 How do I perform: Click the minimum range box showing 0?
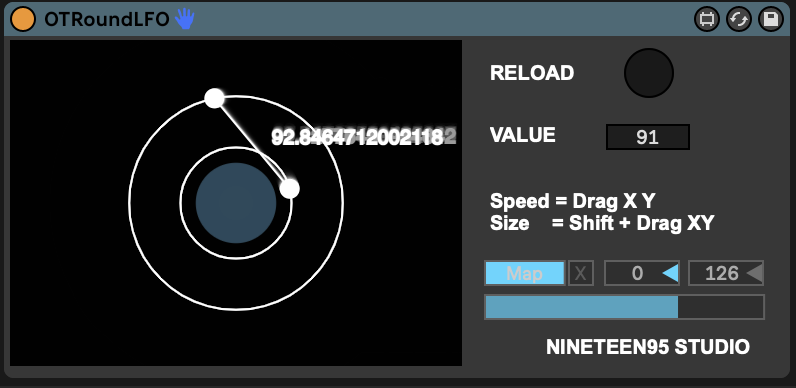click(642, 274)
